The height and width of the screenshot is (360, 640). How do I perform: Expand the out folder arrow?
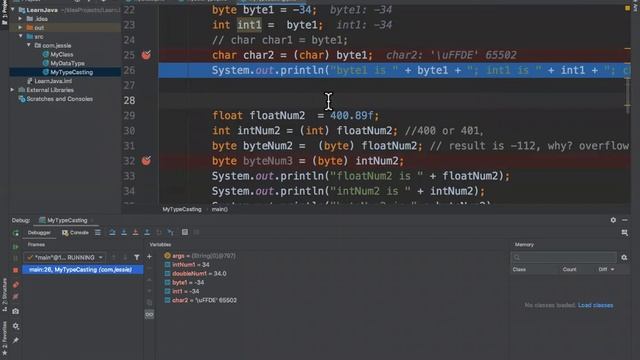pyautogui.click(x=20, y=28)
